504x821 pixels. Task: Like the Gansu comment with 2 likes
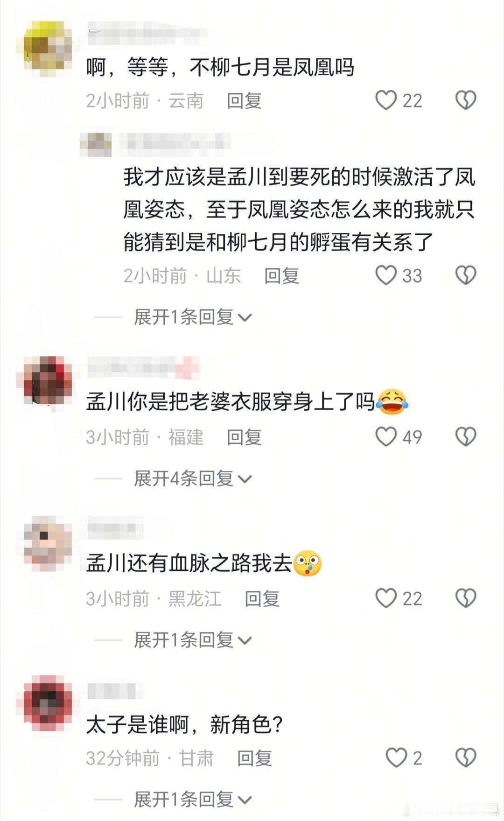(396, 758)
